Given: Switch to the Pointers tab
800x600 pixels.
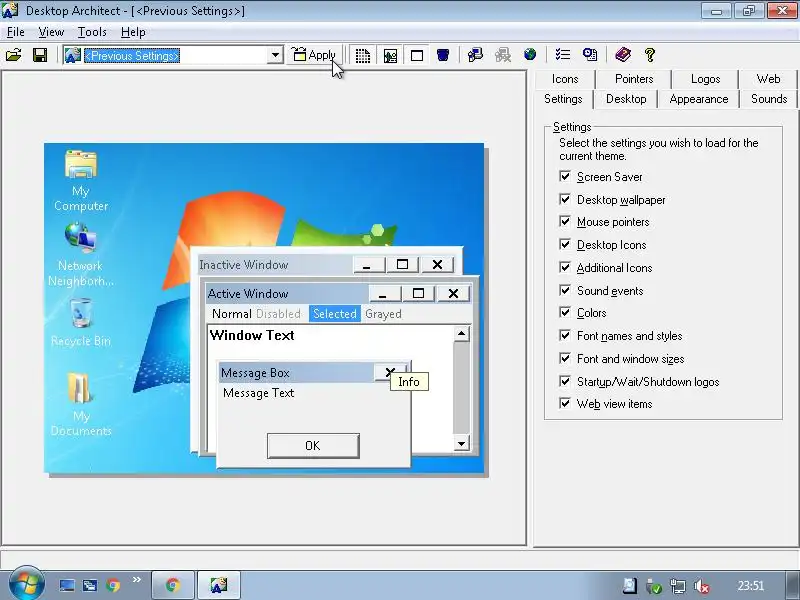Looking at the screenshot, I should pyautogui.click(x=634, y=79).
